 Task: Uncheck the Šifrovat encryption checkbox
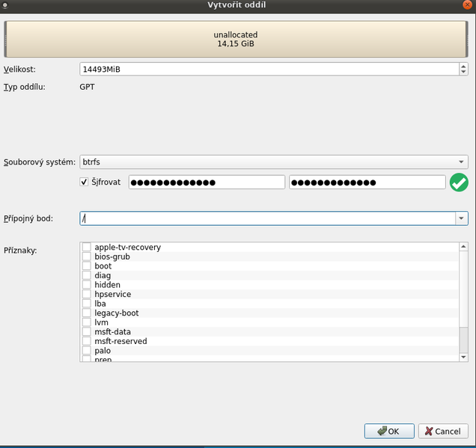coord(84,182)
